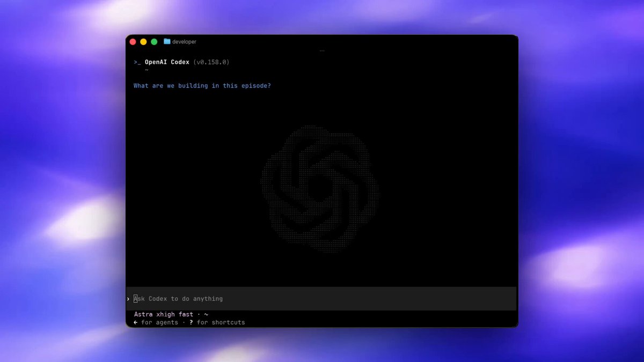Click the "for agents" shortcut hint

156,322
